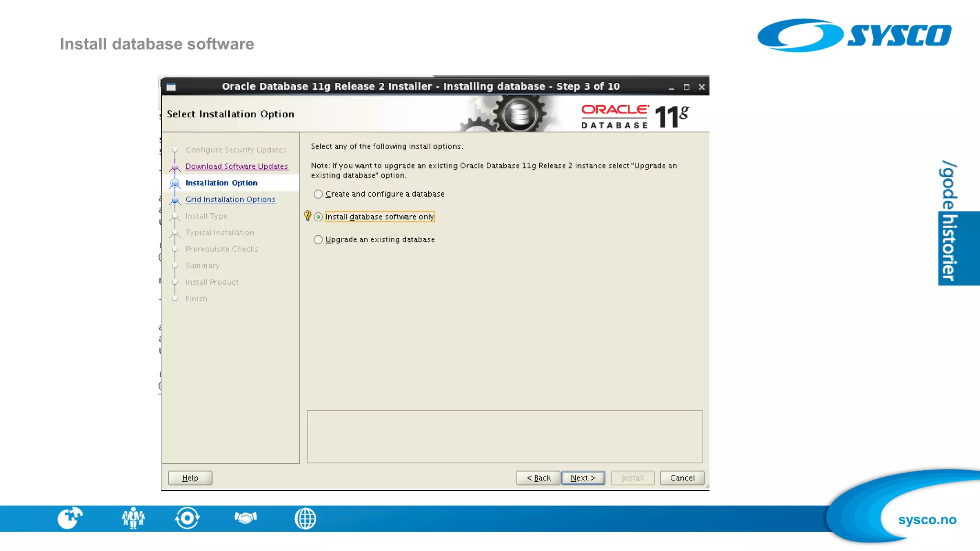Click the Next > button
Screen dimensions: 980x551
(583, 478)
